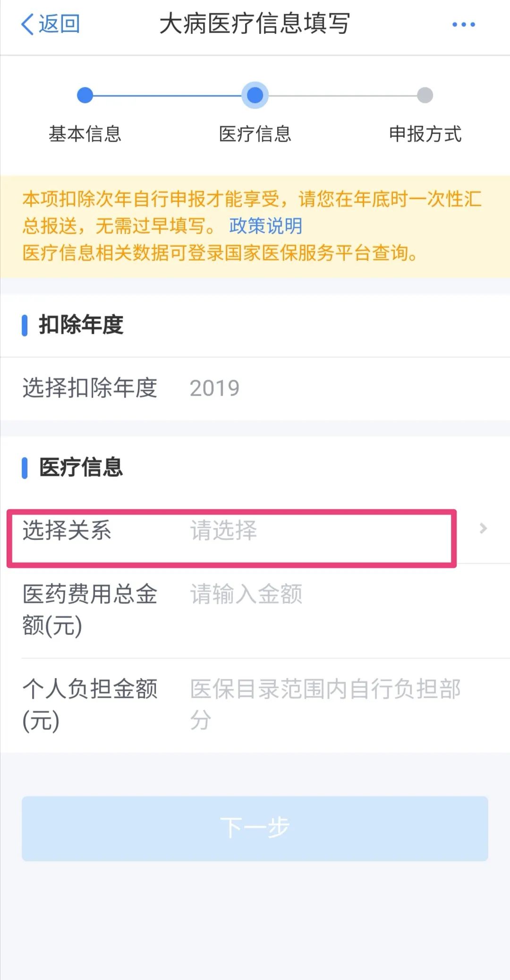
Task: Open the three-dot more menu
Action: tap(463, 25)
